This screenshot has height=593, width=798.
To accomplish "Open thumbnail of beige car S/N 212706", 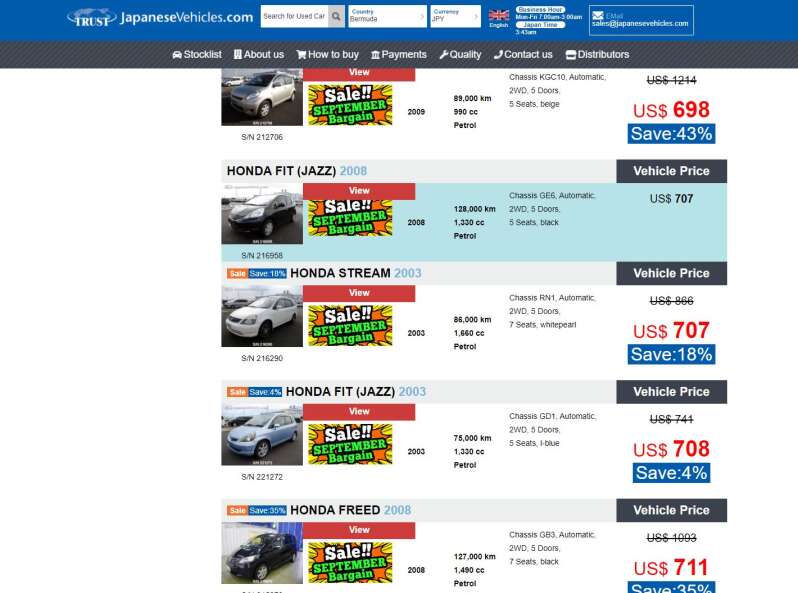I will (x=262, y=97).
